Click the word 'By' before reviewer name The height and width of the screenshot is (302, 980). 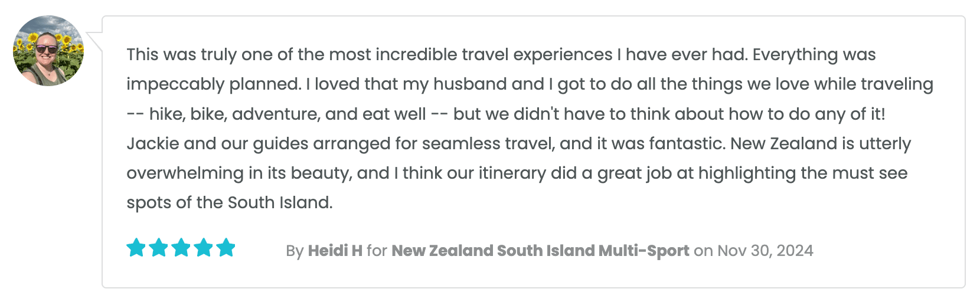(x=295, y=251)
